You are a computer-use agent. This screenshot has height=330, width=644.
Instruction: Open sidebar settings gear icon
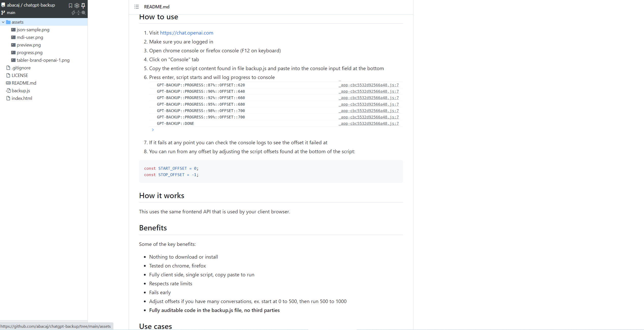click(77, 5)
